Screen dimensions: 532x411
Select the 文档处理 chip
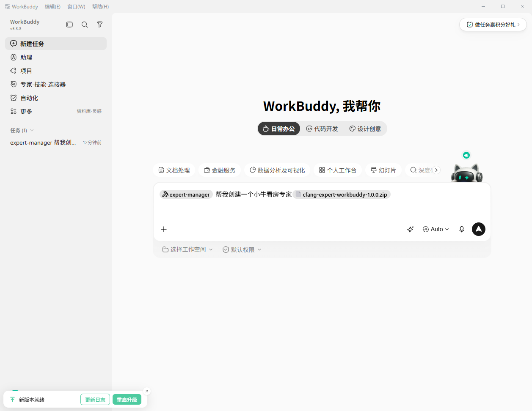pos(174,170)
